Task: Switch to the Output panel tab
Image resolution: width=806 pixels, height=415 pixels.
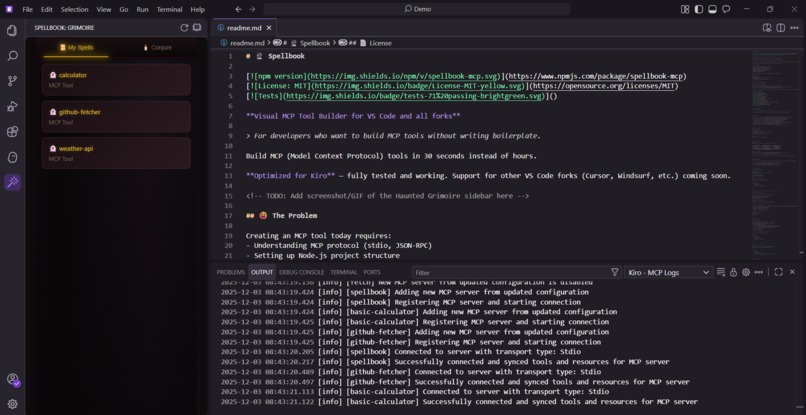Action: coord(262,273)
